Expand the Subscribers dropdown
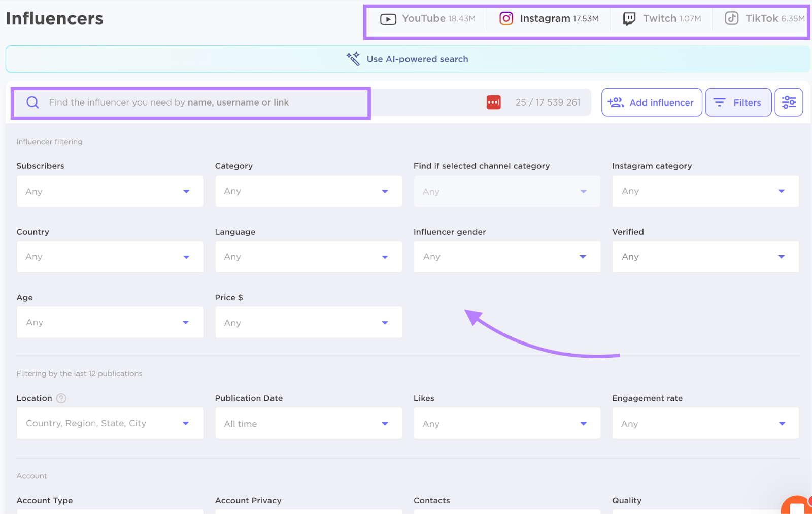This screenshot has width=812, height=514. 110,191
